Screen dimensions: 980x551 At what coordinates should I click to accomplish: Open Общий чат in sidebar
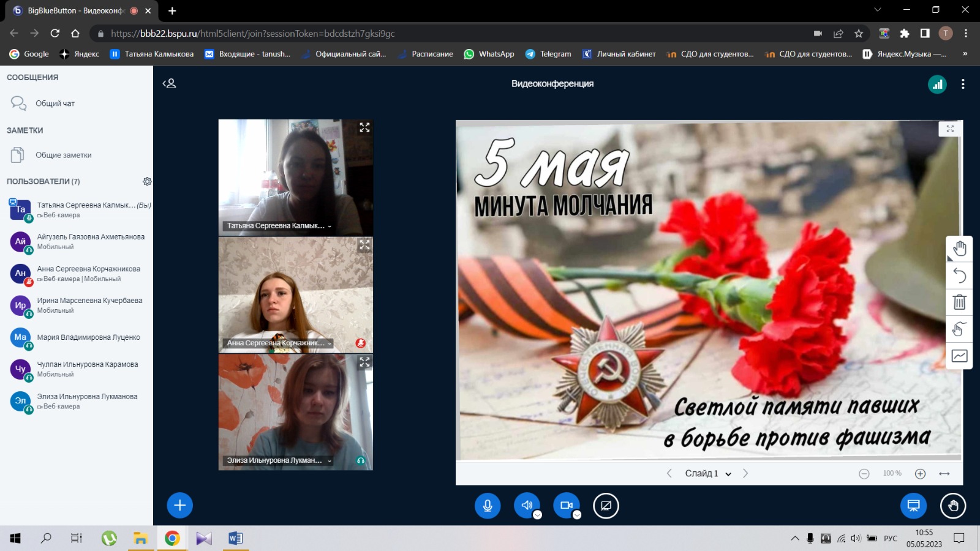[x=55, y=103]
